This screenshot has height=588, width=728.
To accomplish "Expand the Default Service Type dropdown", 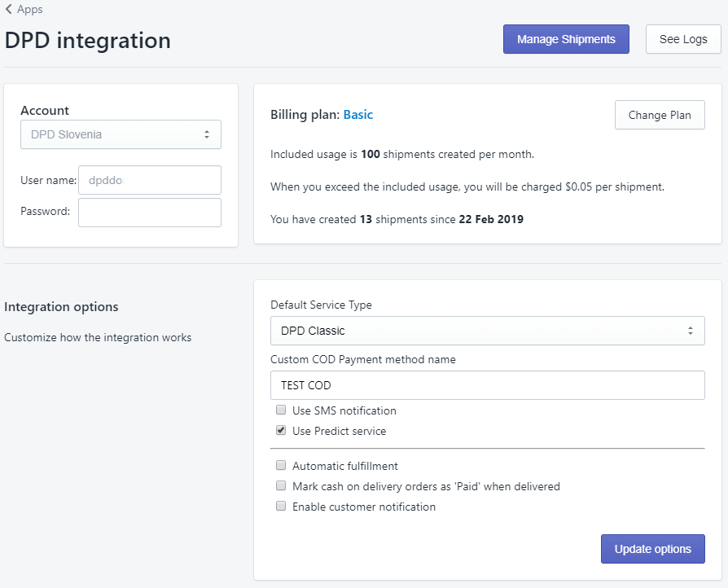I will coord(488,331).
